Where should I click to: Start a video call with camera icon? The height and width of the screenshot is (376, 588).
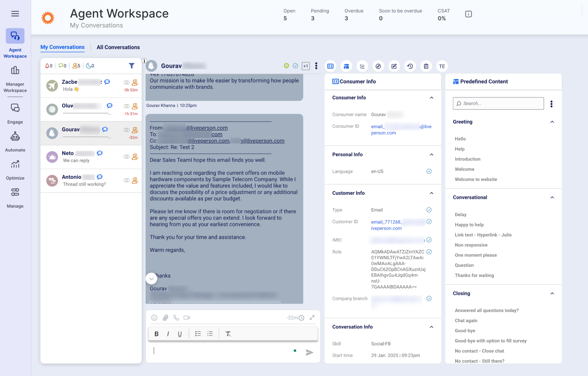[187, 317]
